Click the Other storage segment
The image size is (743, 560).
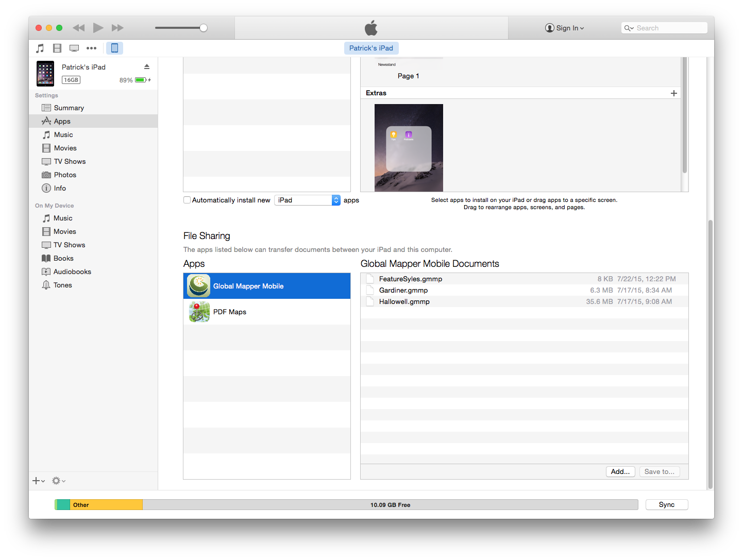pyautogui.click(x=106, y=505)
